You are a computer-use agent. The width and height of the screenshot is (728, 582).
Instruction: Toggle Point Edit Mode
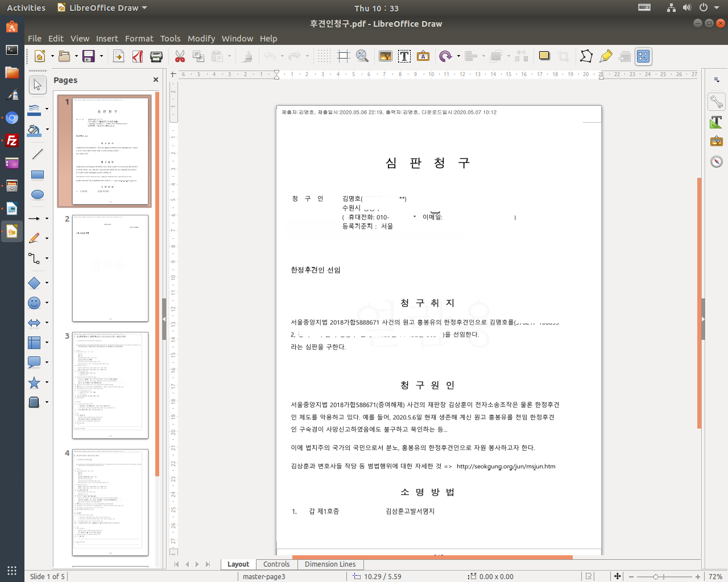point(586,56)
